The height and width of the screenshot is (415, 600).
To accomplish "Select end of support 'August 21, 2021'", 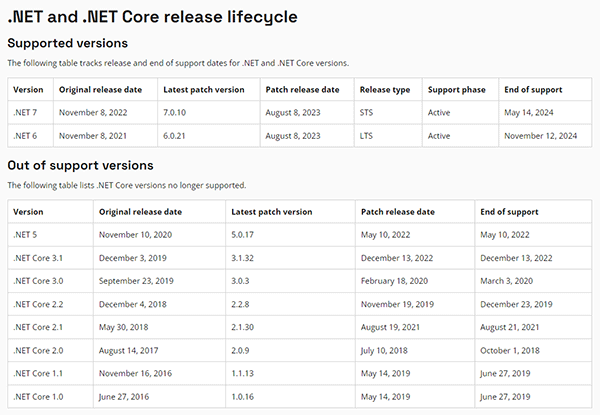I will pos(510,327).
